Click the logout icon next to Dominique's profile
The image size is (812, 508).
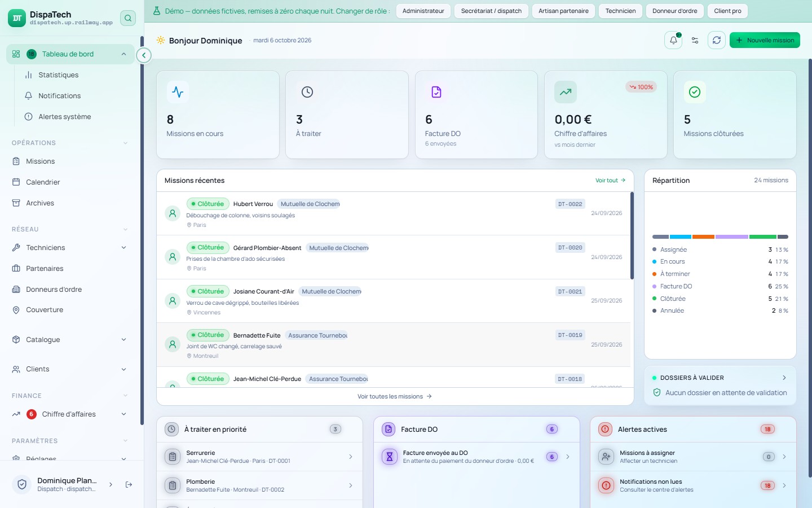(129, 484)
